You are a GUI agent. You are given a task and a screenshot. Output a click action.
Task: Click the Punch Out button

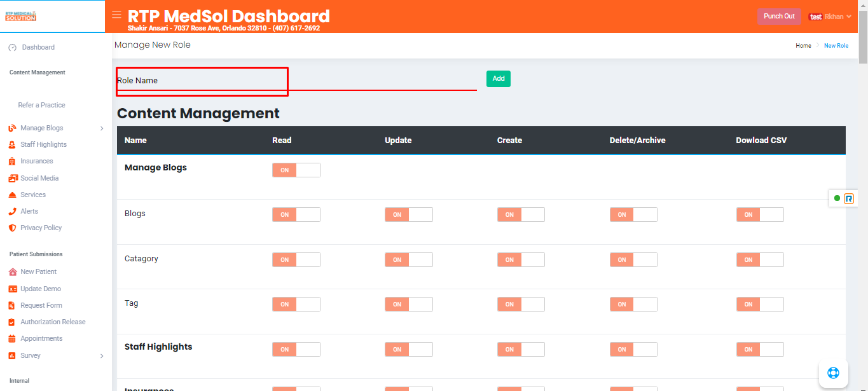pos(779,17)
